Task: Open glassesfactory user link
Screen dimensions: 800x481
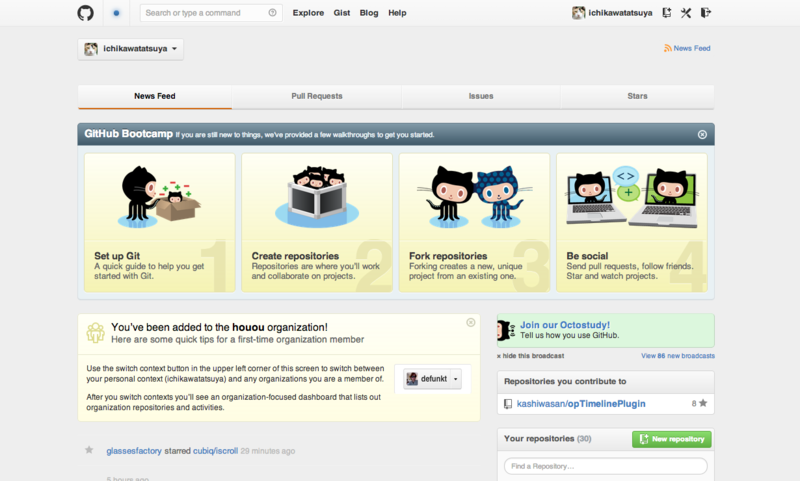Action: (x=134, y=451)
